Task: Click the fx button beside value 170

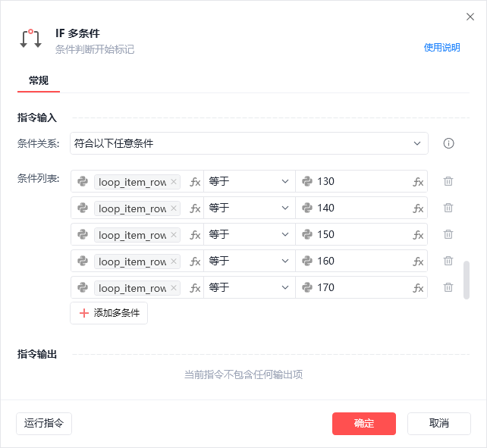Action: pyautogui.click(x=418, y=288)
